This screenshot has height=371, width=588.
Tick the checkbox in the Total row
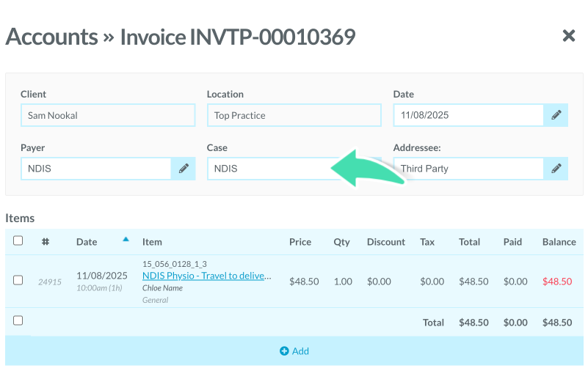[x=18, y=320]
